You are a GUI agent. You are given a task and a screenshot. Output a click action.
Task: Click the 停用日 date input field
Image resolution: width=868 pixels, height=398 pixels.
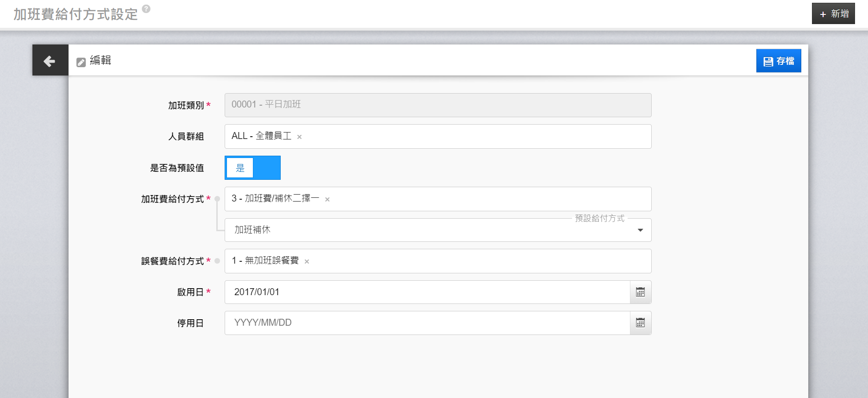point(426,323)
